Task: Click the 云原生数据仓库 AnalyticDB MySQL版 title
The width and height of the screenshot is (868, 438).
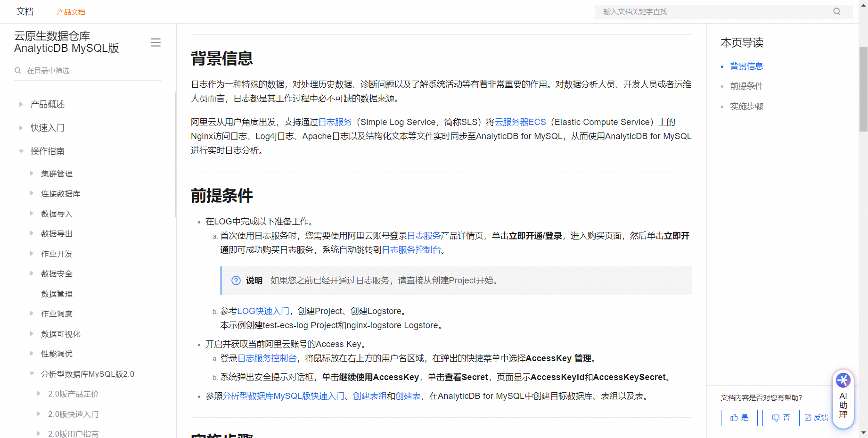Action: pos(66,42)
